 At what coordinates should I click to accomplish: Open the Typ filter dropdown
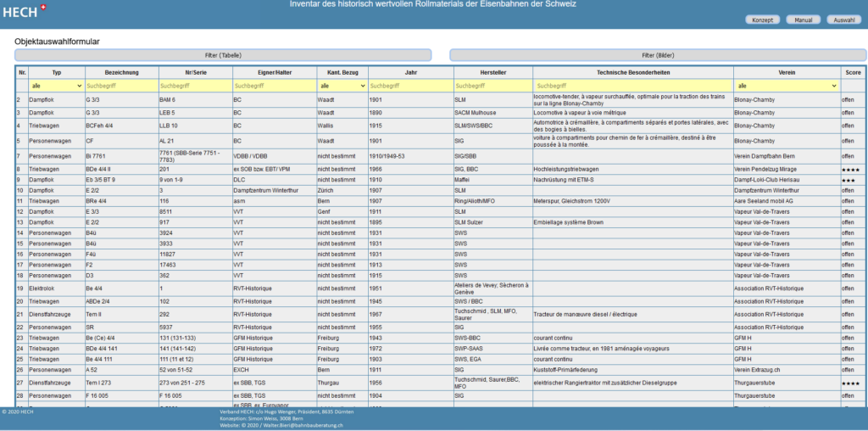coord(57,86)
